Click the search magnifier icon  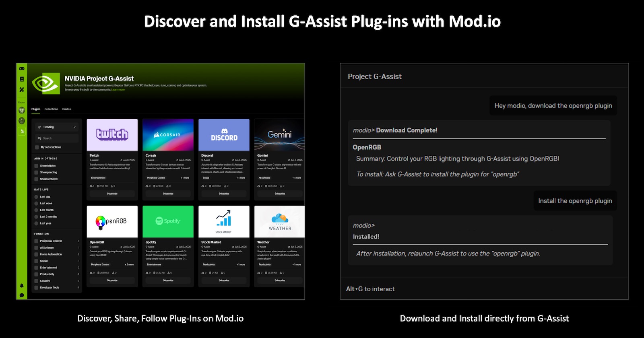[39, 138]
